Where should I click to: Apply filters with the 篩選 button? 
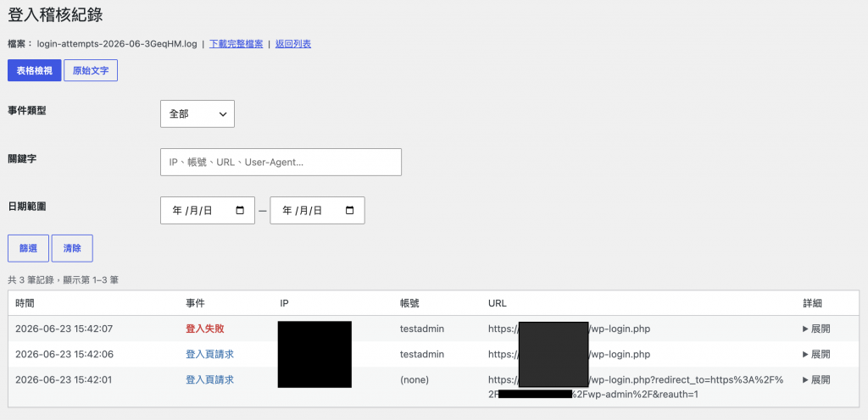(x=28, y=249)
